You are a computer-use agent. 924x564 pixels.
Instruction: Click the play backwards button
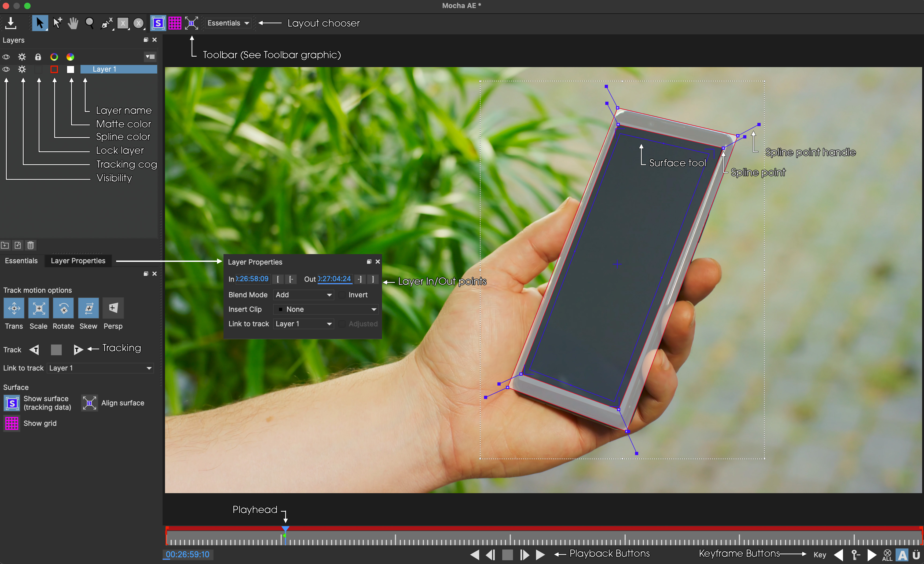coord(475,554)
